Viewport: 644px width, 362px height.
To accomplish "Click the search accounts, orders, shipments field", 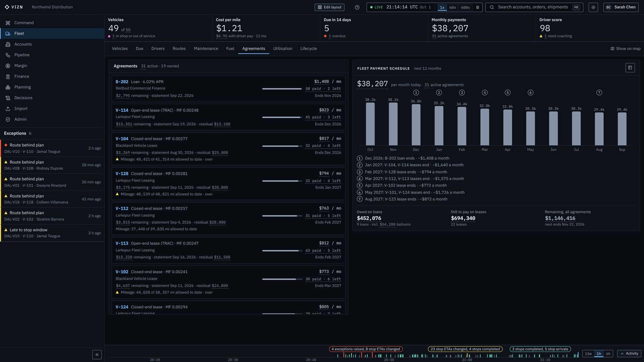I will [x=534, y=7].
